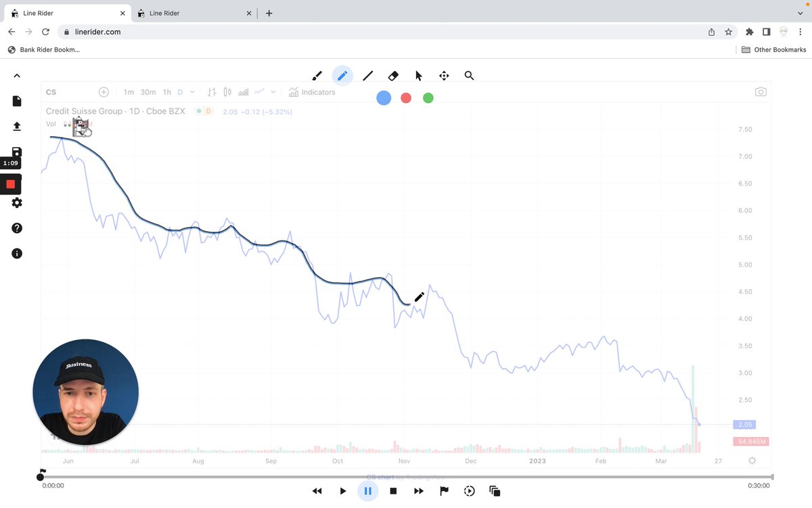This screenshot has height=508, width=812.
Task: Open Bank Rider bookmark
Action: pyautogui.click(x=45, y=49)
